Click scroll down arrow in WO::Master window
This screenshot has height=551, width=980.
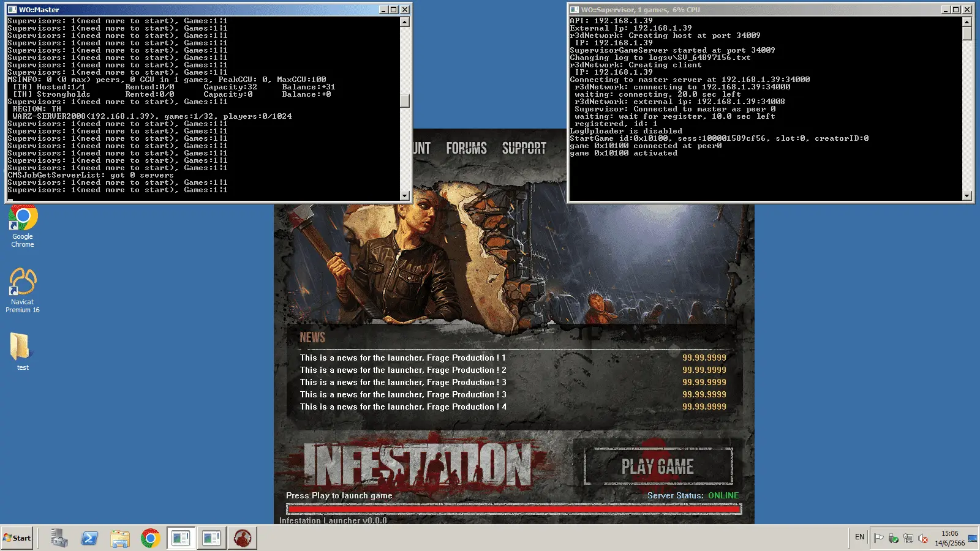pyautogui.click(x=404, y=196)
